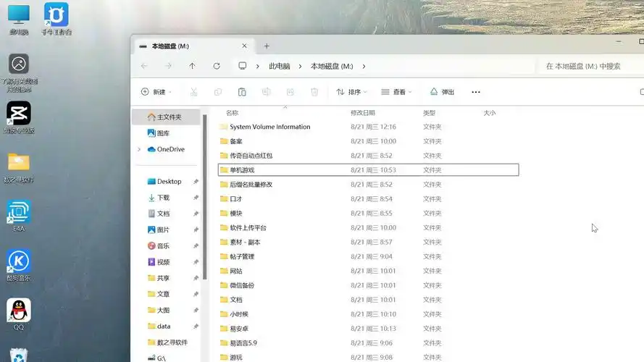Open the second desktop icon in the top row
The width and height of the screenshot is (644, 362).
57,19
